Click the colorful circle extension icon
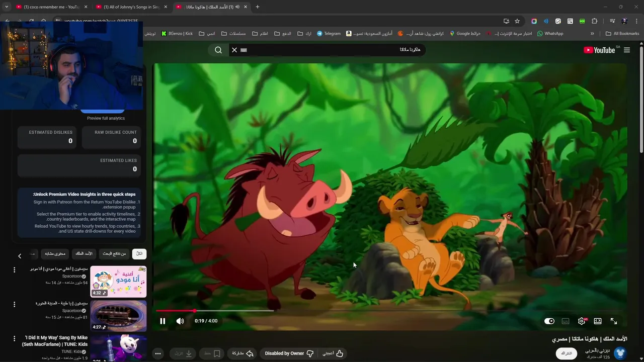 coord(534,21)
